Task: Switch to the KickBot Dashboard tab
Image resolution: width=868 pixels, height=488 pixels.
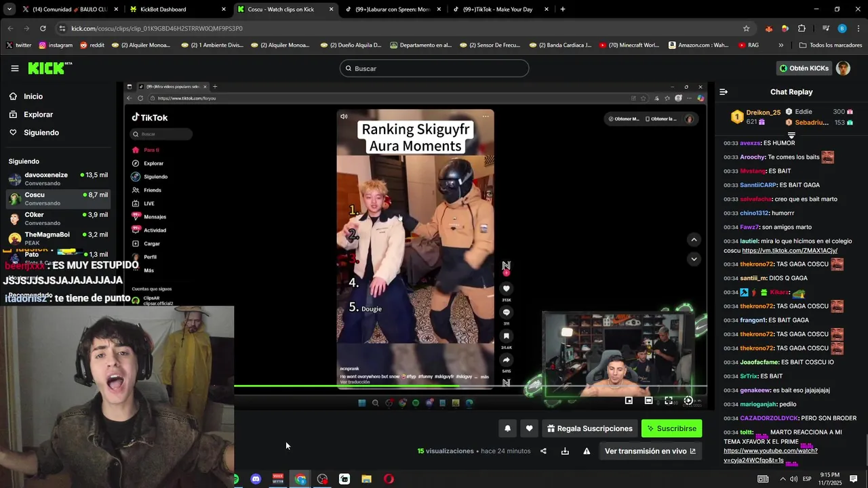Action: point(176,9)
